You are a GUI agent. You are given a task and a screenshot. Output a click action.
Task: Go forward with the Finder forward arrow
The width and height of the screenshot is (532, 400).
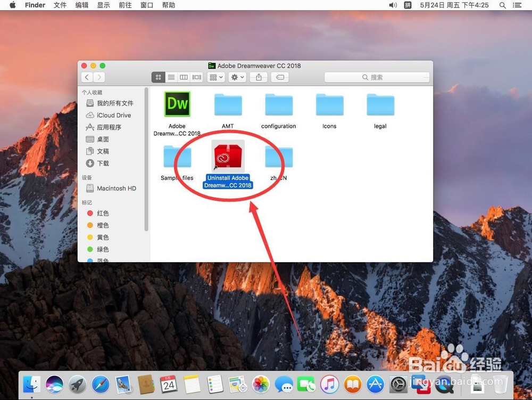click(x=99, y=77)
